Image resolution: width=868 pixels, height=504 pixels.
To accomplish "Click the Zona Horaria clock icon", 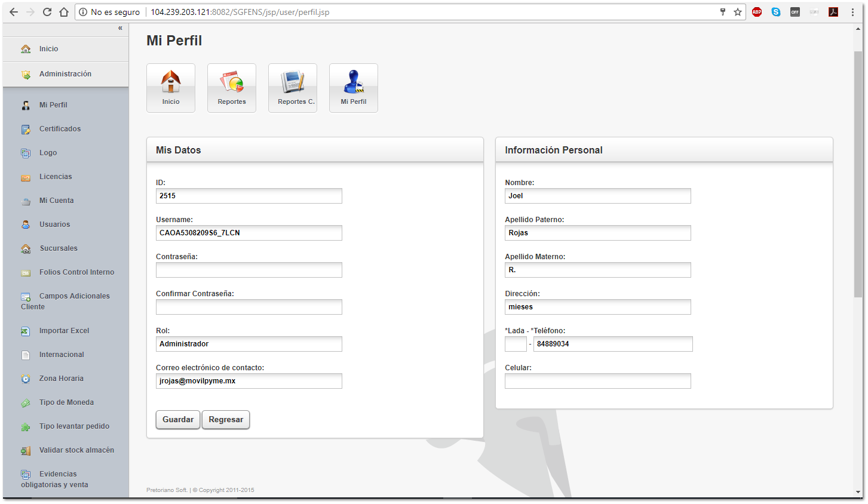I will [26, 379].
